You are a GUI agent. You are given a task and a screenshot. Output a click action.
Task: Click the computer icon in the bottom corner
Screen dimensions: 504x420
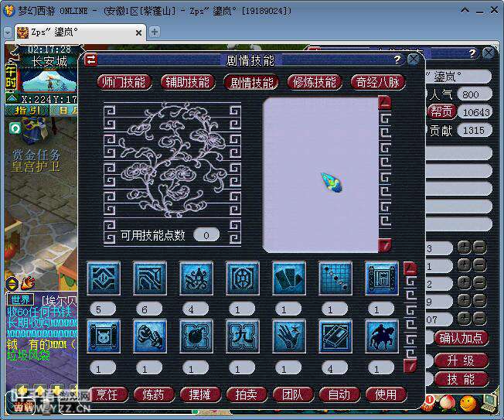(489, 403)
